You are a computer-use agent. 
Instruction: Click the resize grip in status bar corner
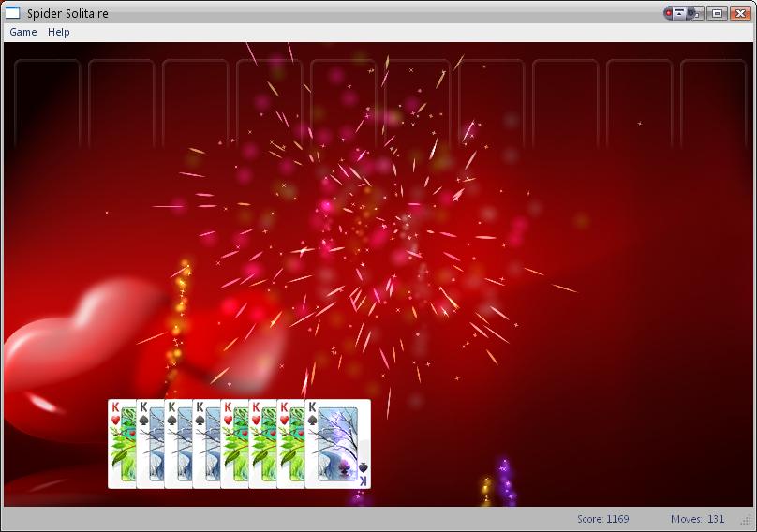pyautogui.click(x=746, y=520)
